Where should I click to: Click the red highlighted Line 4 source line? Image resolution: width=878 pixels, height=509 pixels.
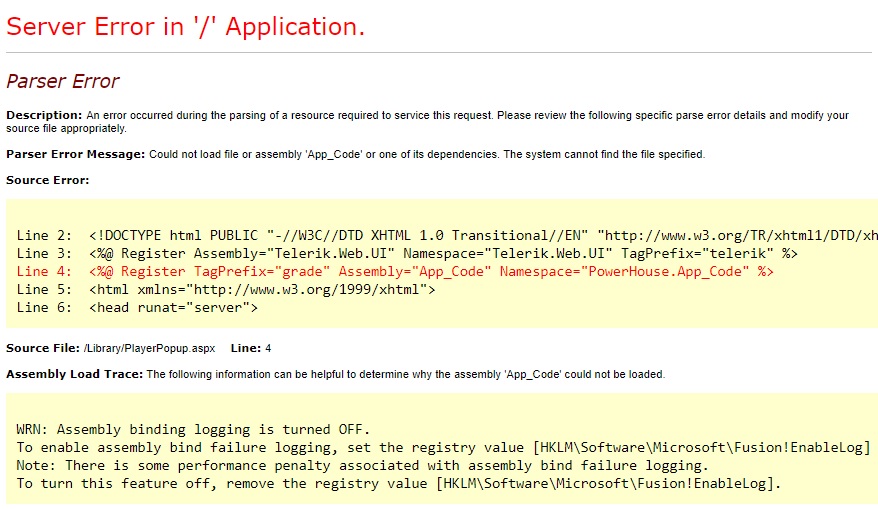click(x=395, y=271)
